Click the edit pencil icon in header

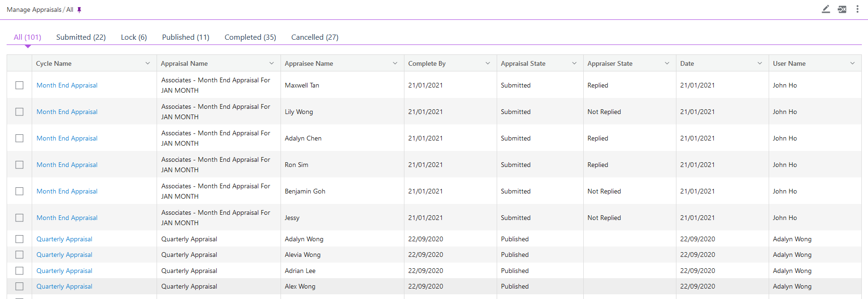(826, 9)
